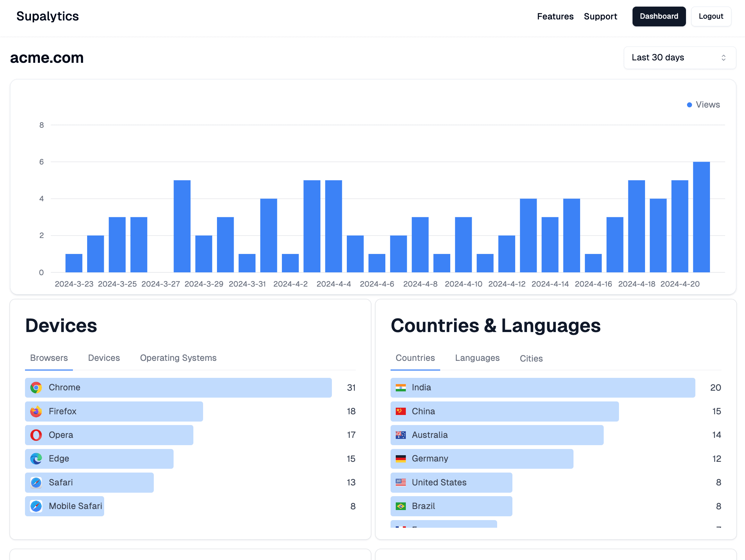Switch to the Devices tab
This screenshot has width=745, height=560.
pos(104,358)
